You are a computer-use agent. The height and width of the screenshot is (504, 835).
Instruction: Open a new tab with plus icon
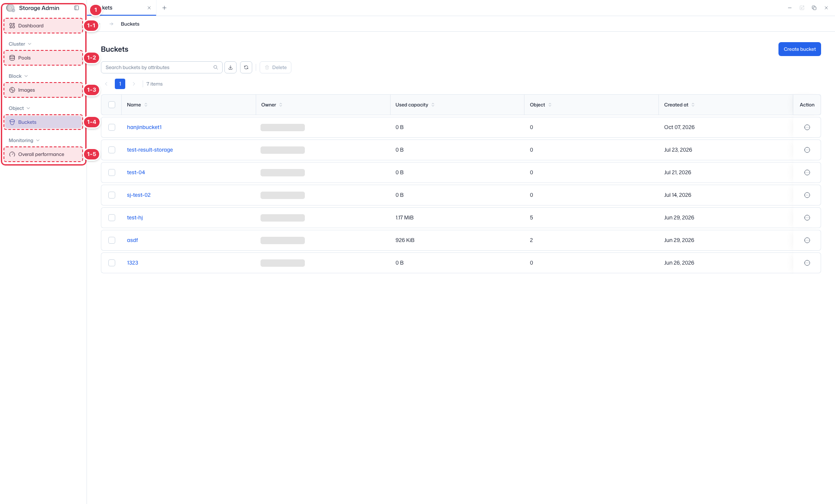click(164, 8)
